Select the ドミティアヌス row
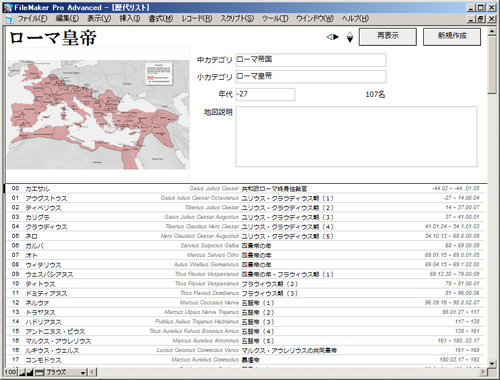Image resolution: width=500 pixels, height=380 pixels. (x=246, y=293)
